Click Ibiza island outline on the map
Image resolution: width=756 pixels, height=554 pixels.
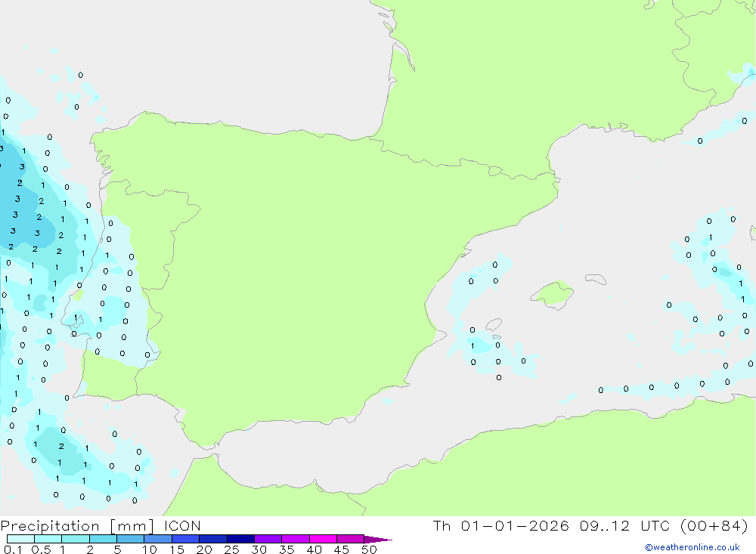(x=494, y=324)
